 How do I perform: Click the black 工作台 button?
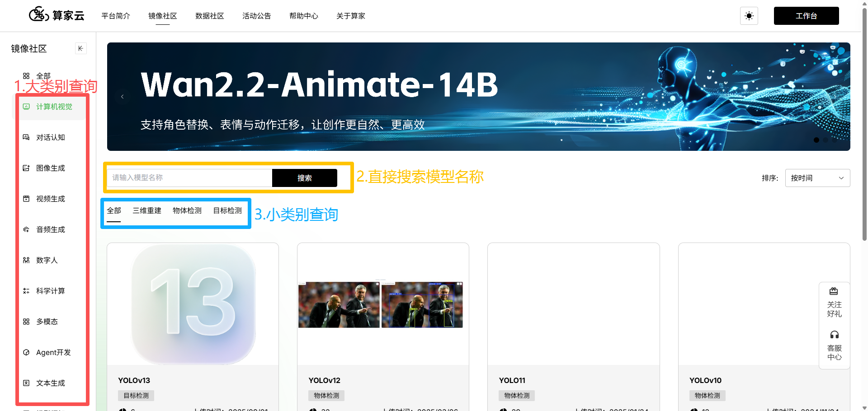[x=806, y=16]
